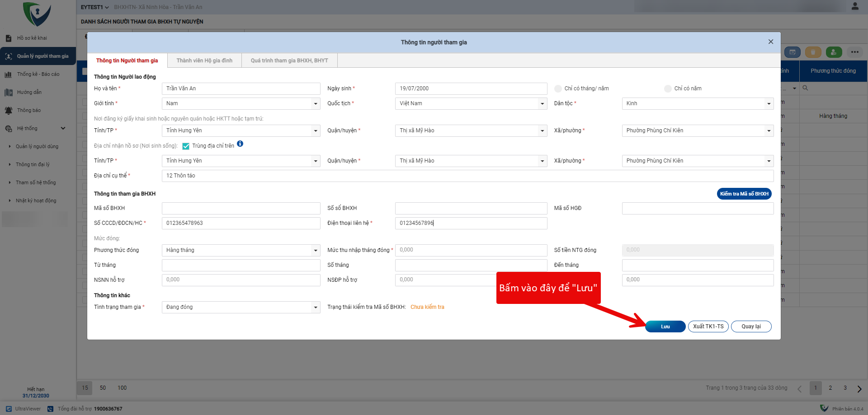Screen dimensions: 868x415
Task: Click the Kiểm tra Mã số BHXH button
Action: (744, 194)
